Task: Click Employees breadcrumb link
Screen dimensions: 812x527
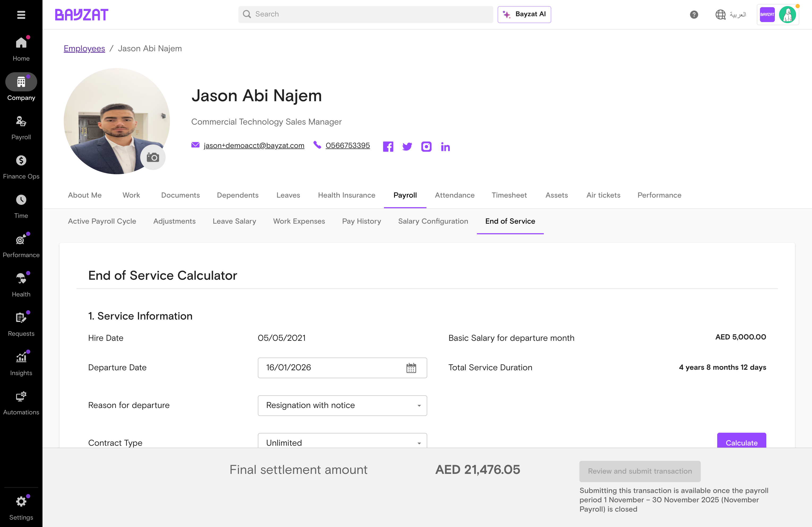Action: click(x=84, y=48)
